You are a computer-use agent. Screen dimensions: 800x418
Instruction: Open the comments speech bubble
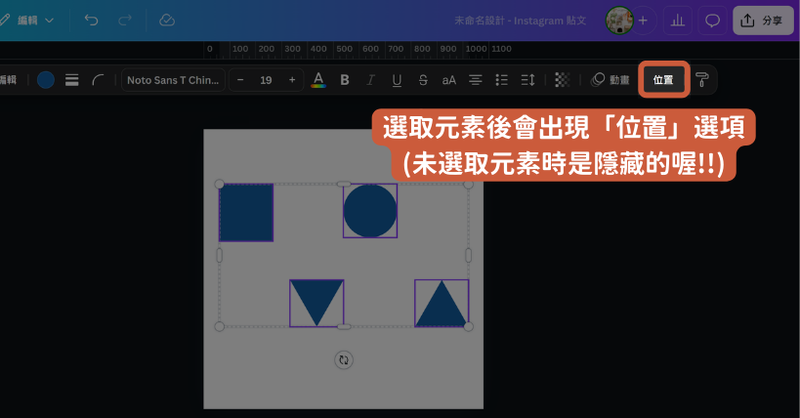712,20
